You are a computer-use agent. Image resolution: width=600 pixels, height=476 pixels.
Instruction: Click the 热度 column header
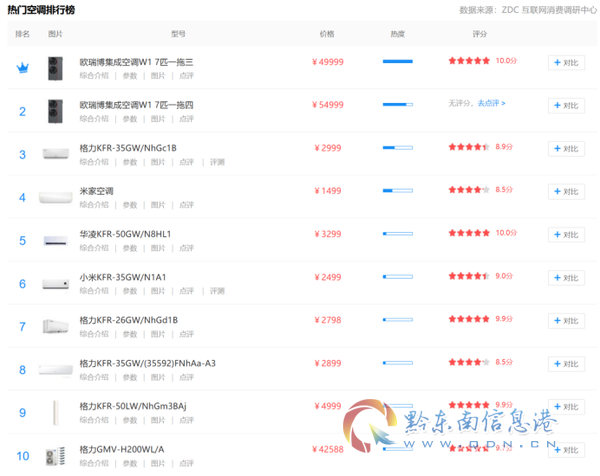(398, 34)
